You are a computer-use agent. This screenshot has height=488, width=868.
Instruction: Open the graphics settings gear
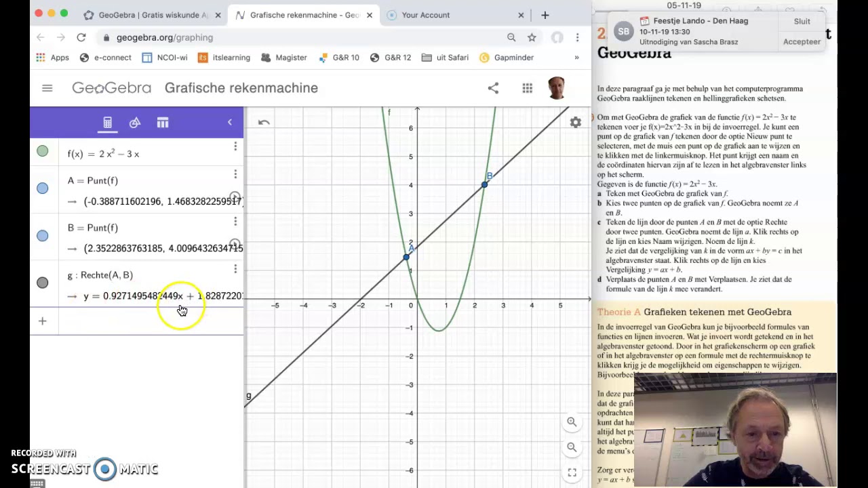pos(575,123)
